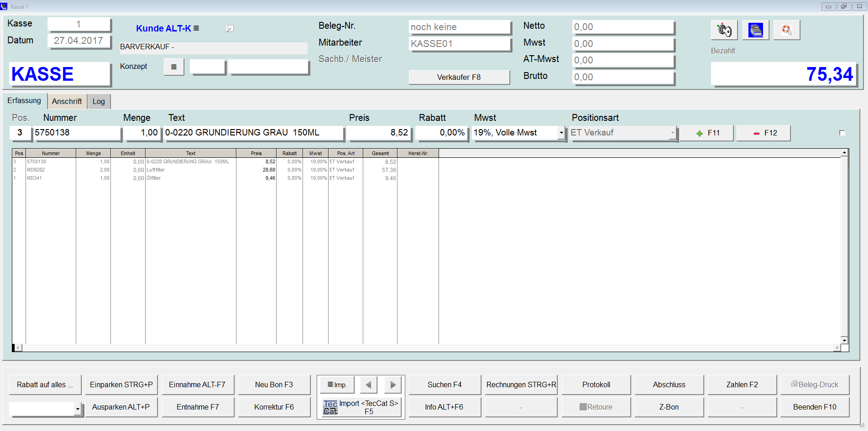Click the BARVERKAUF customer name field

213,47
